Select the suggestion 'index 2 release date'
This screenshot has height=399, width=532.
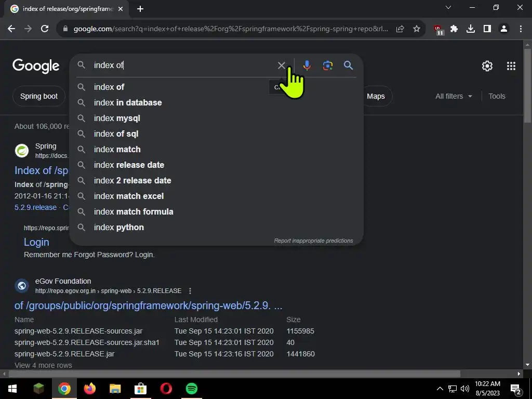click(x=216, y=180)
